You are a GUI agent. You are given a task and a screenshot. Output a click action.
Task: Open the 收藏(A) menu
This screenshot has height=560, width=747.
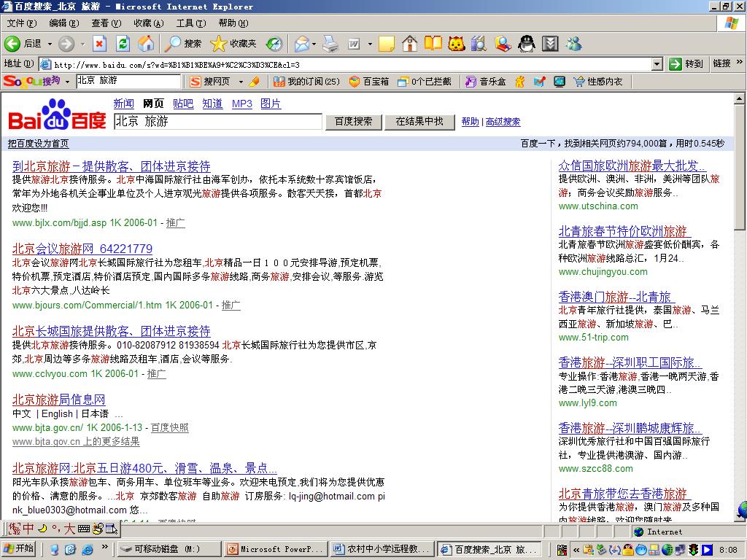click(149, 23)
